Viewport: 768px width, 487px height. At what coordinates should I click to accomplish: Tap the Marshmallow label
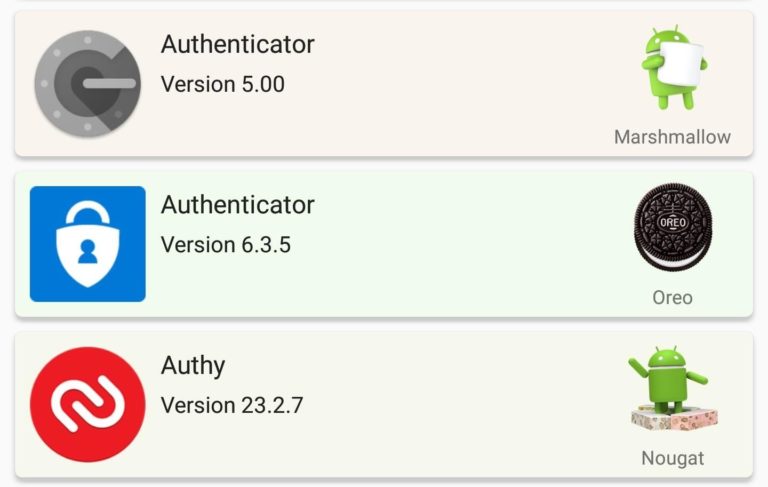click(x=672, y=137)
